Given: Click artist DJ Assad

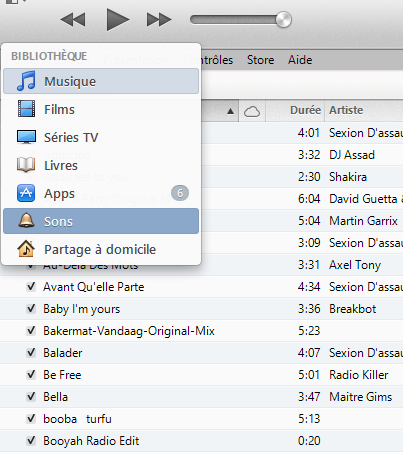Looking at the screenshot, I should click(x=352, y=155).
